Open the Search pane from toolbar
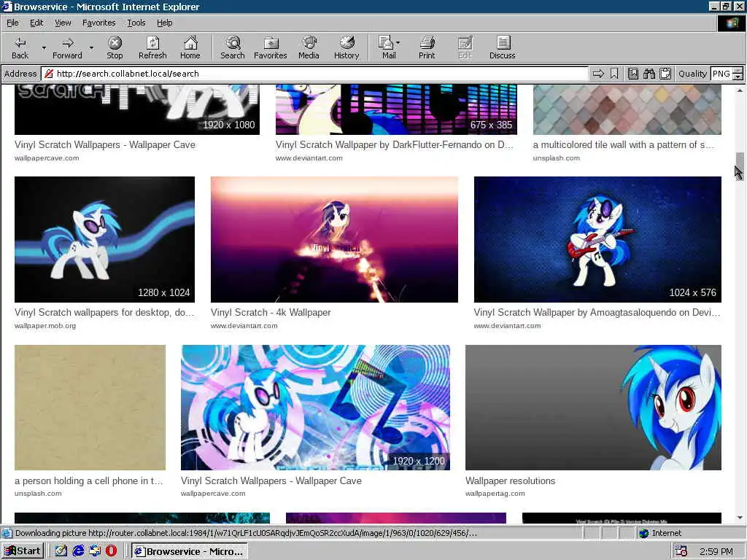 233,47
